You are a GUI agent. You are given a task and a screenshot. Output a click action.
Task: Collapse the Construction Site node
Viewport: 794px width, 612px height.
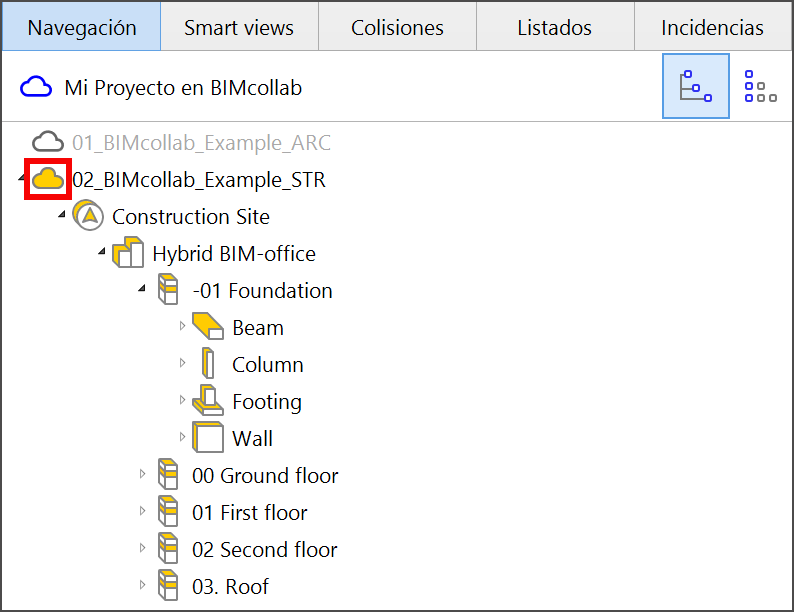pos(62,215)
